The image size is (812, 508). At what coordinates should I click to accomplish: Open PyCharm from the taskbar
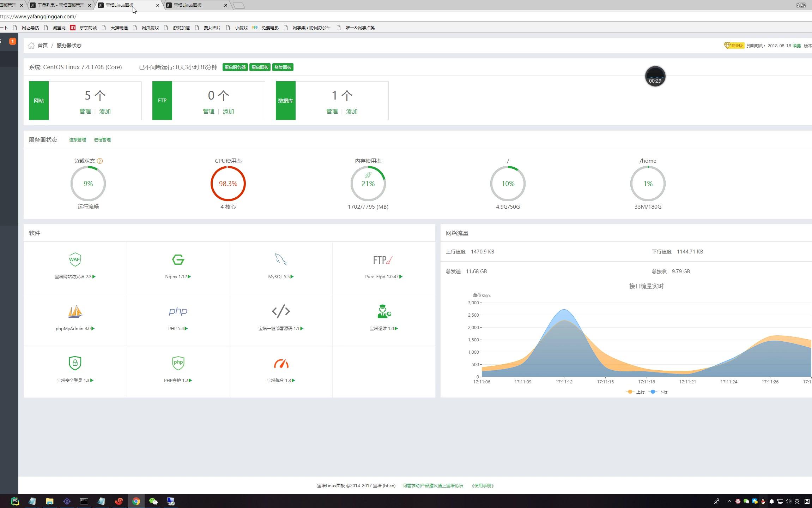(x=15, y=501)
